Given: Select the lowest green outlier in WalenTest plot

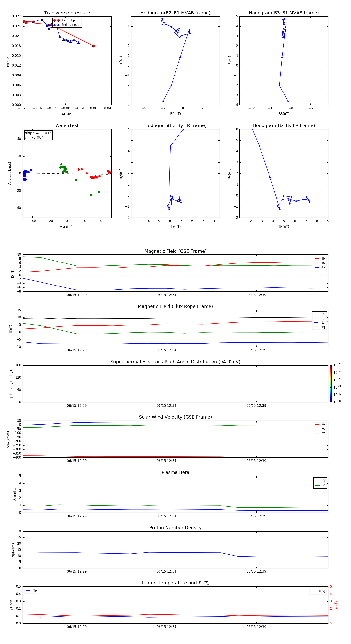Looking at the screenshot, I should [x=91, y=195].
